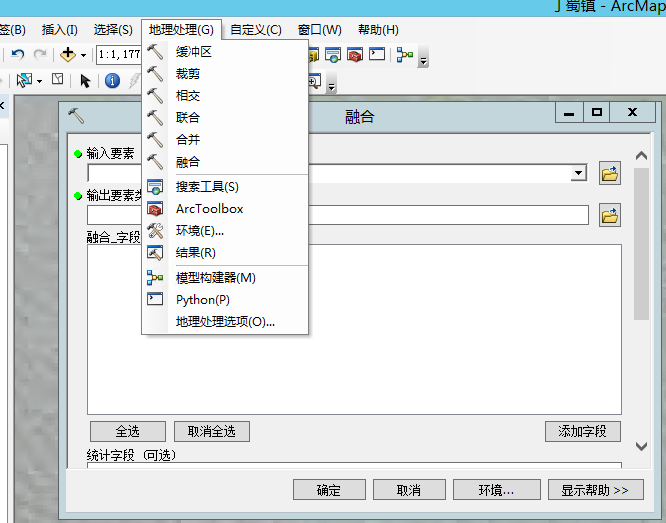Open the 选择(S) menu
The image size is (666, 523).
click(113, 30)
